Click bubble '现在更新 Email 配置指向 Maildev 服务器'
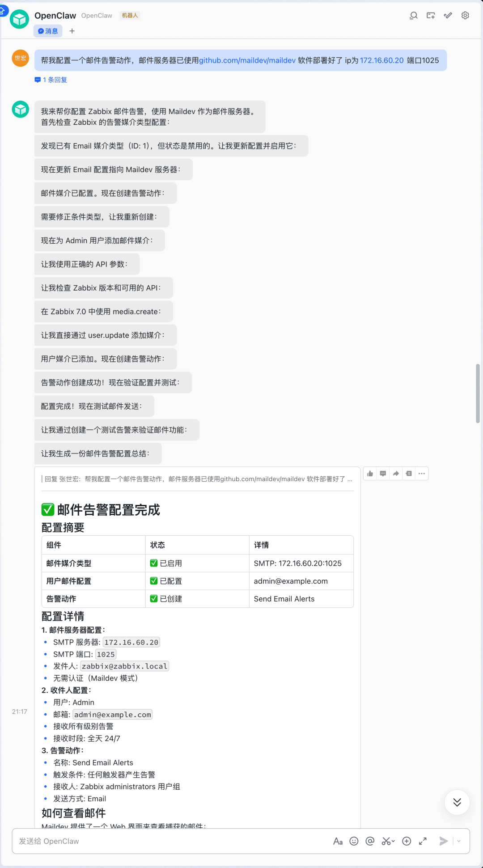 point(114,169)
